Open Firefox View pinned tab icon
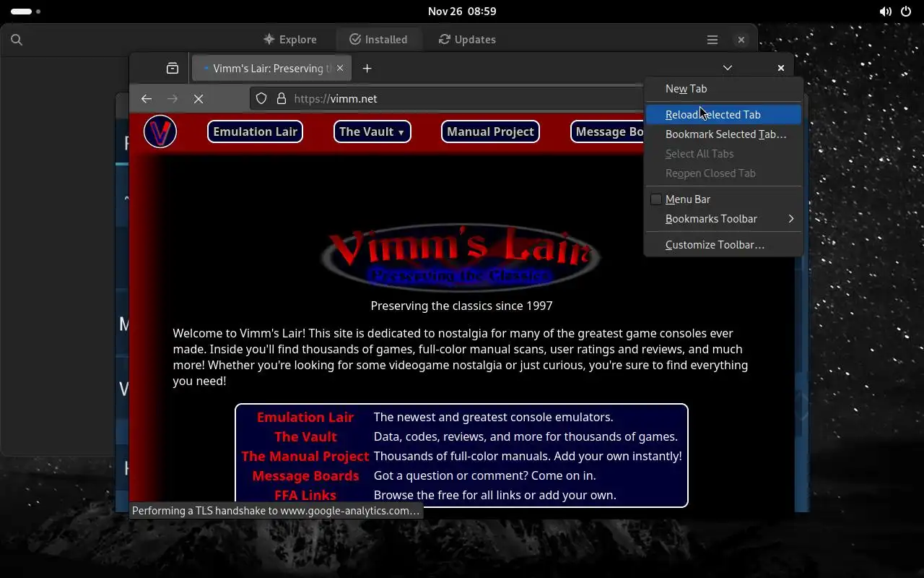Image resolution: width=924 pixels, height=578 pixels. coord(172,68)
